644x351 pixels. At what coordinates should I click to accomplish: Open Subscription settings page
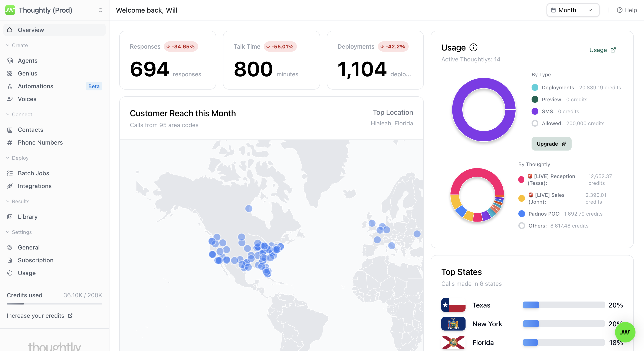[x=54, y=260]
